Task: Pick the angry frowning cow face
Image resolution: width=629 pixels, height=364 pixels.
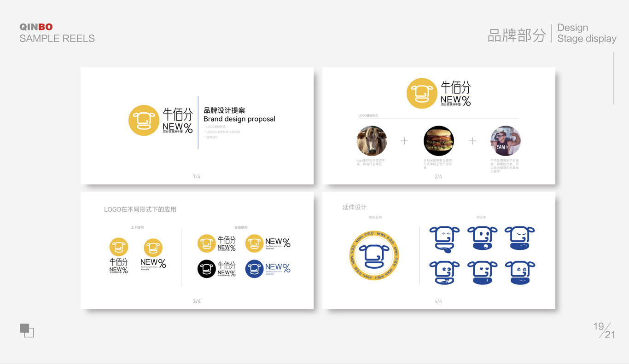Action: (519, 238)
